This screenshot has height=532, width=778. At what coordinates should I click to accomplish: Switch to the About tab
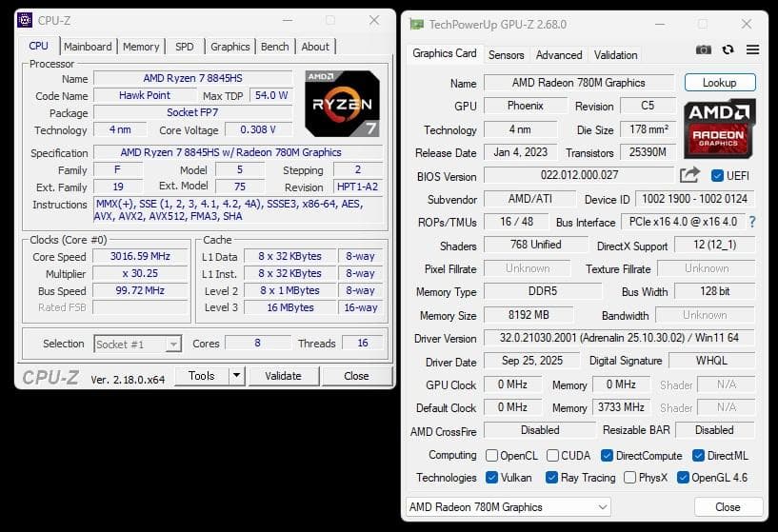315,47
